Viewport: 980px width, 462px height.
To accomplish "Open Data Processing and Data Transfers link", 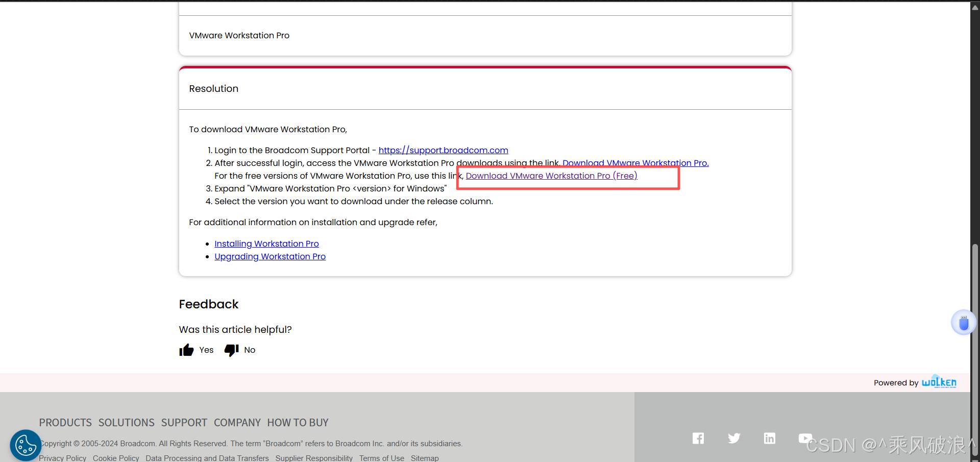I will click(x=207, y=458).
